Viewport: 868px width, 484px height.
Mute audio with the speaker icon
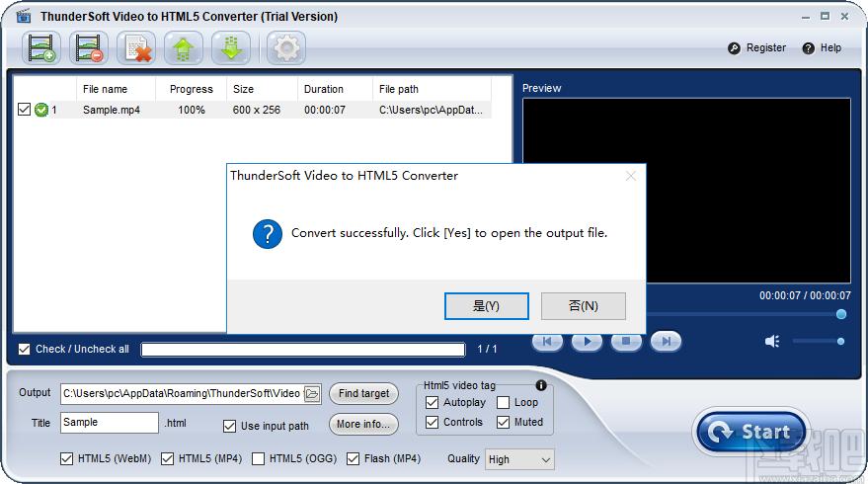pyautogui.click(x=772, y=341)
